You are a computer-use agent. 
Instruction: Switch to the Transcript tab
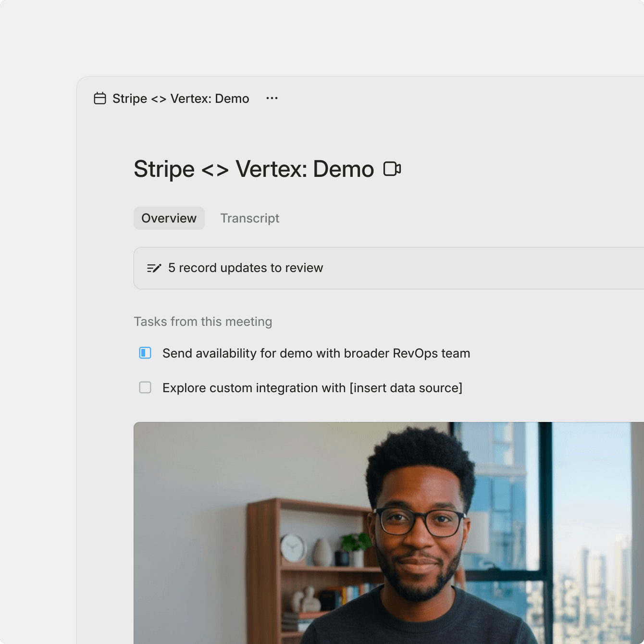tap(250, 218)
